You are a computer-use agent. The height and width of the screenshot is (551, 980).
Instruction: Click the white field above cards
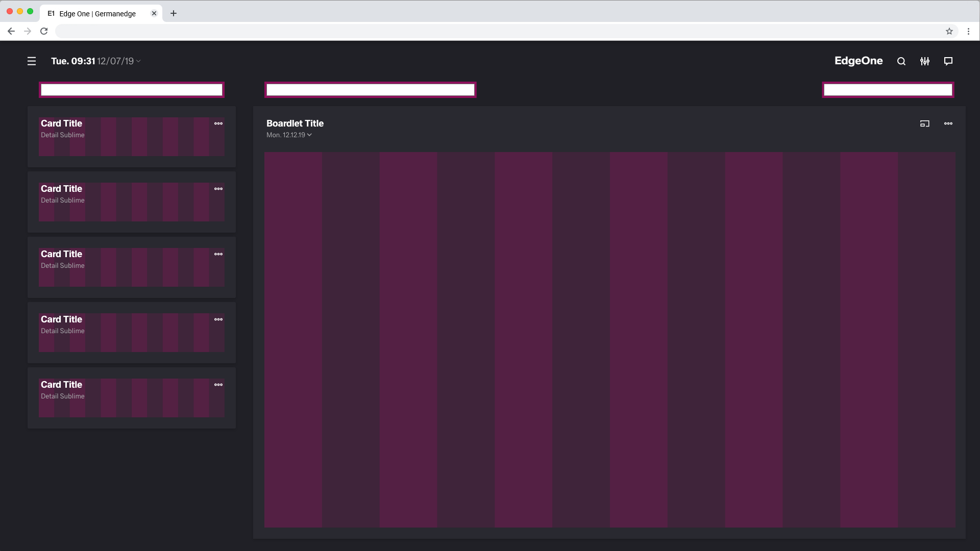pos(132,90)
